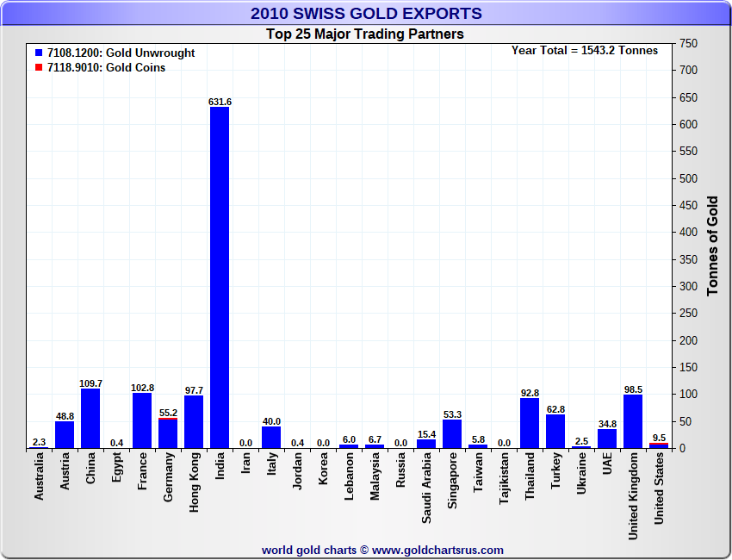Click the China bar
The width and height of the screenshot is (732, 560).
pyautogui.click(x=90, y=419)
